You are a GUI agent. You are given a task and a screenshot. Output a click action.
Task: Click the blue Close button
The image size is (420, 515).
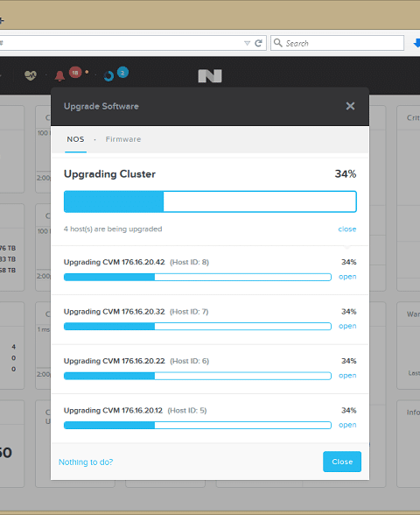pos(342,462)
